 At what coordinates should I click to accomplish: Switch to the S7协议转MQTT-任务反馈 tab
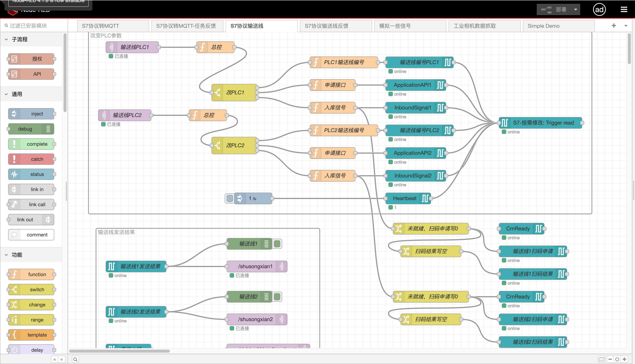tap(187, 26)
